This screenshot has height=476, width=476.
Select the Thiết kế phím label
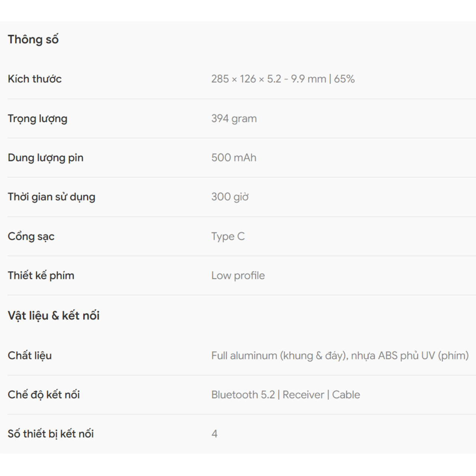tap(41, 276)
